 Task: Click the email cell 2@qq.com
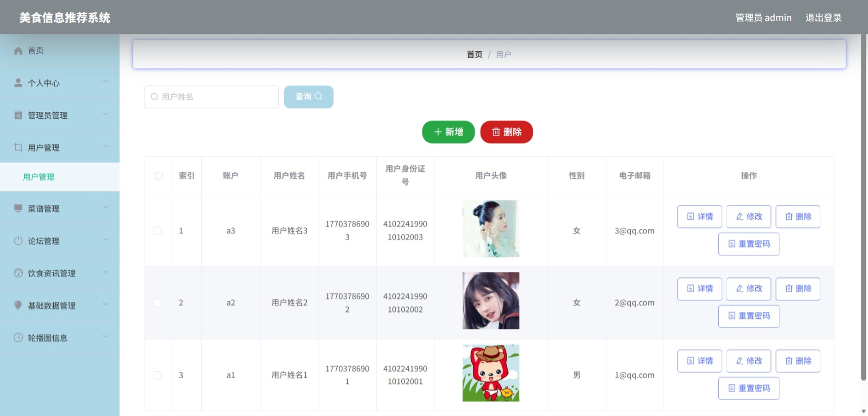pyautogui.click(x=635, y=303)
